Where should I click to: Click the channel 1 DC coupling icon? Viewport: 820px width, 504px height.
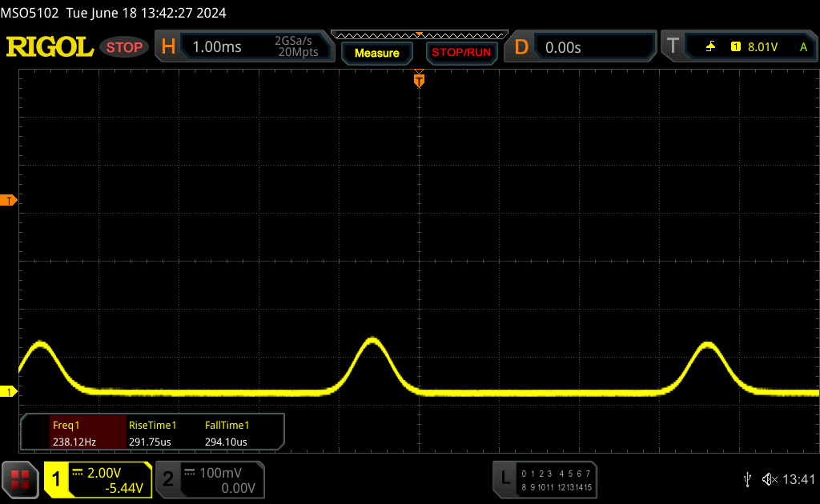click(x=78, y=472)
